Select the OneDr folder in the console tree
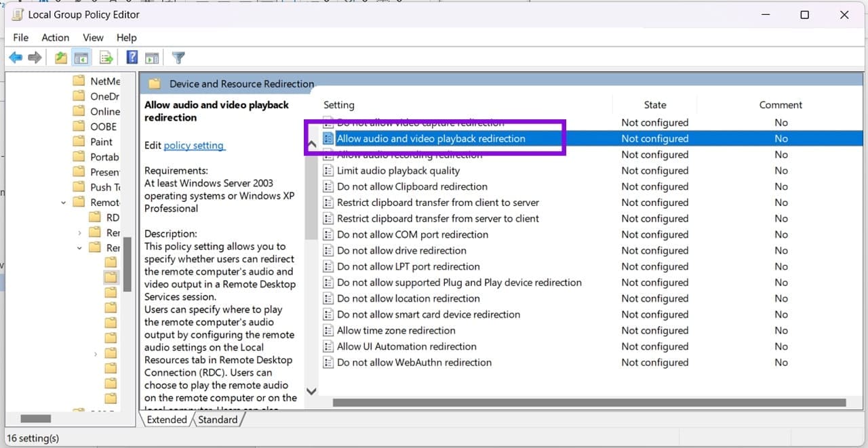 [x=104, y=96]
